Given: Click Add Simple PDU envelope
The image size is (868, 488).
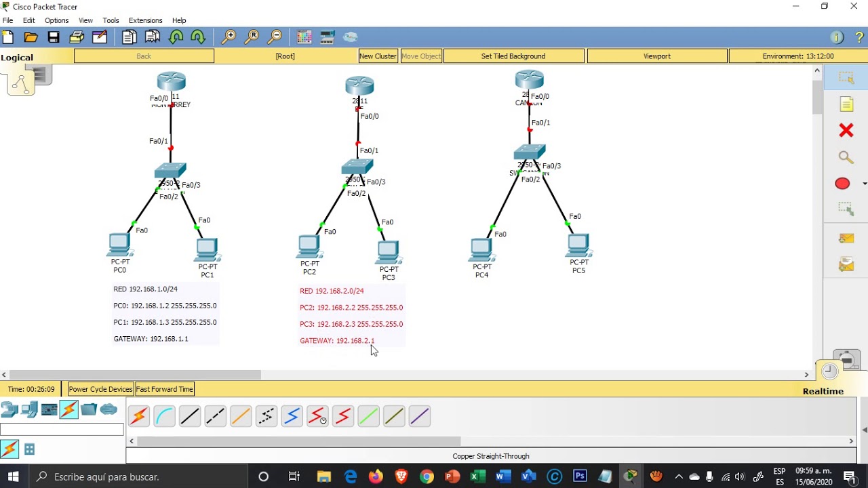Looking at the screenshot, I should click(846, 239).
